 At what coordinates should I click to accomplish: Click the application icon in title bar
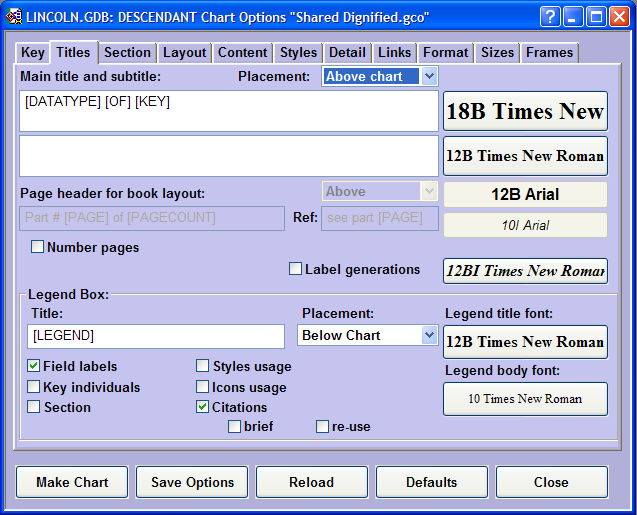(x=14, y=16)
